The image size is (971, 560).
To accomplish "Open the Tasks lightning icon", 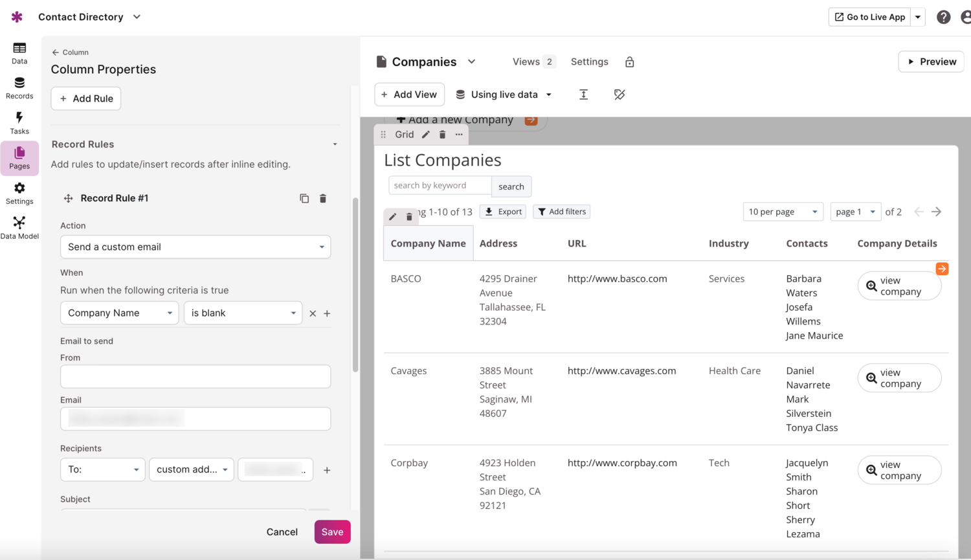I will pos(19,123).
